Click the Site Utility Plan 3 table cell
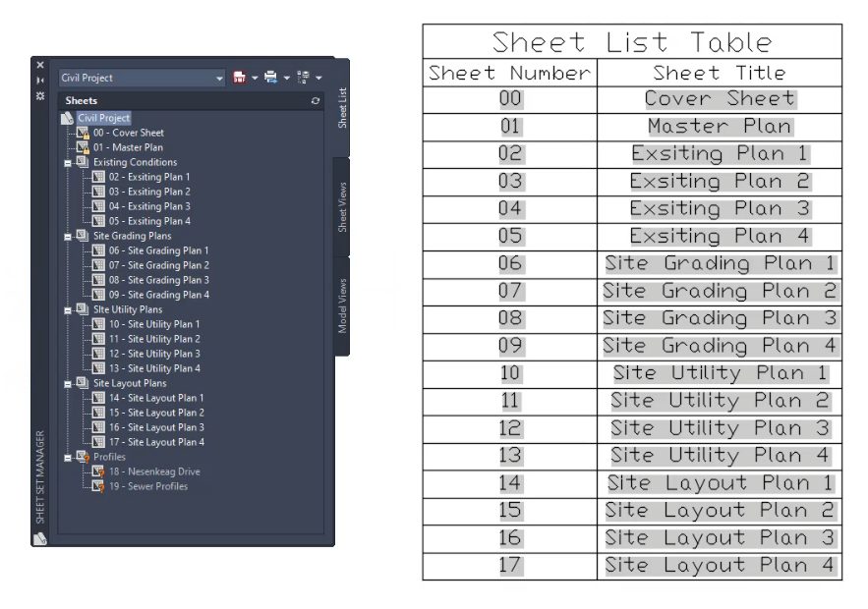This screenshot has width=868, height=609. tap(720, 428)
